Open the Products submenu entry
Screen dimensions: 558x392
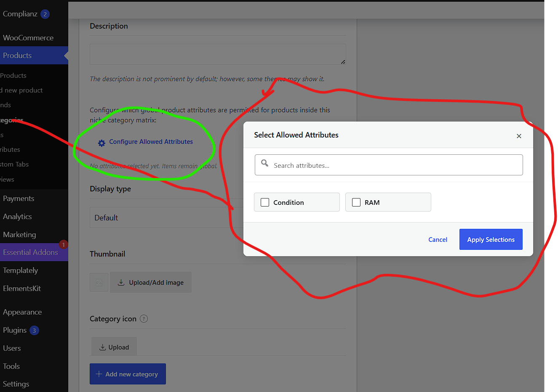13,76
